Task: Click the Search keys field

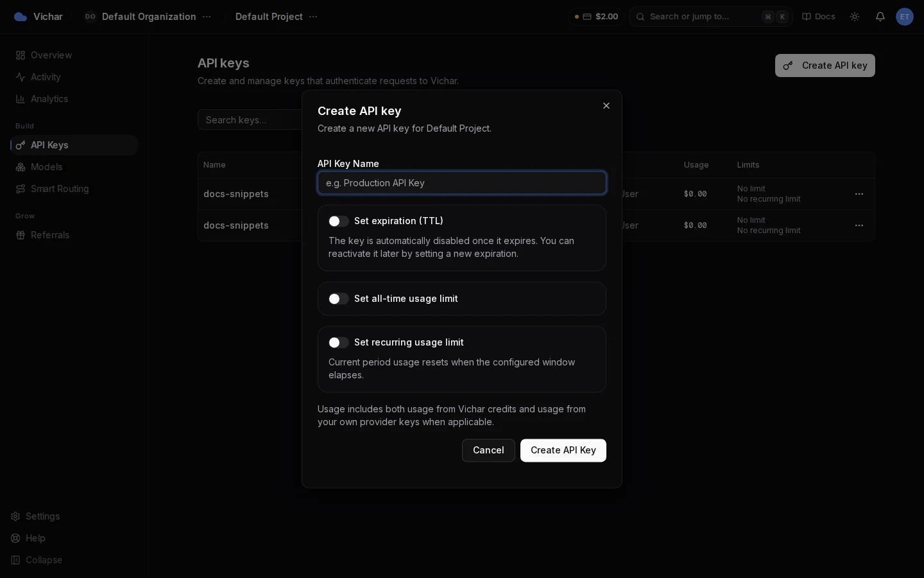Action: pyautogui.click(x=250, y=120)
